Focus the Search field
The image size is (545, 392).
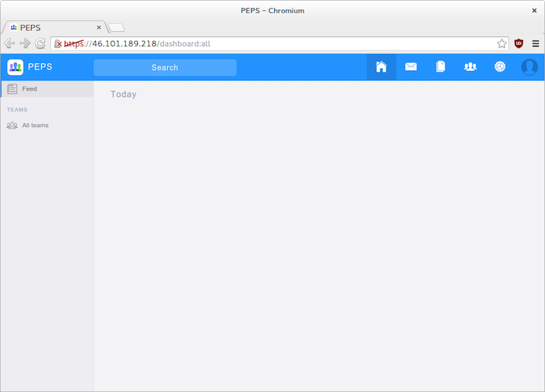(x=165, y=67)
